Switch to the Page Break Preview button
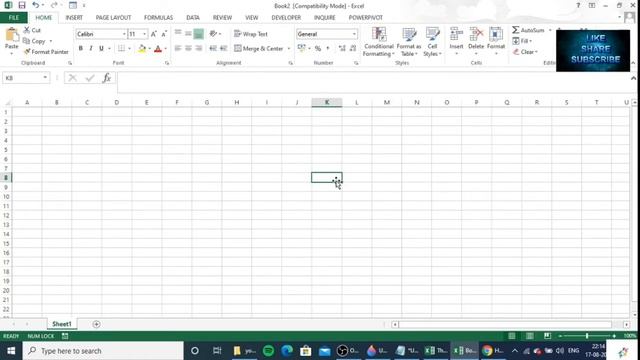Screen dimensions: 640x360 tap(547, 336)
